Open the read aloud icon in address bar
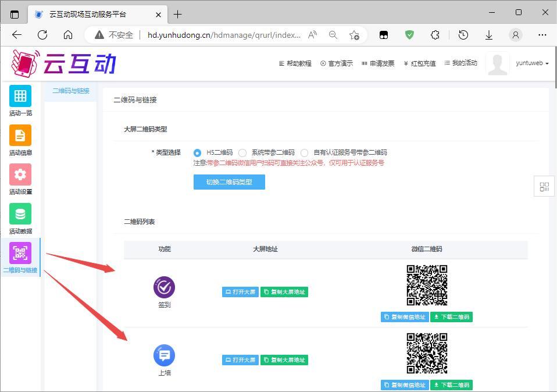The width and height of the screenshot is (557, 392). click(x=312, y=35)
